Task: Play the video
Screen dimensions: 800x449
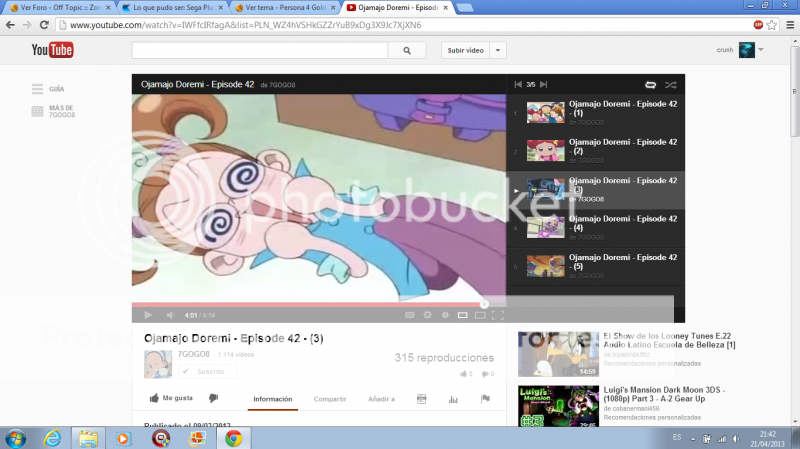Action: point(148,315)
